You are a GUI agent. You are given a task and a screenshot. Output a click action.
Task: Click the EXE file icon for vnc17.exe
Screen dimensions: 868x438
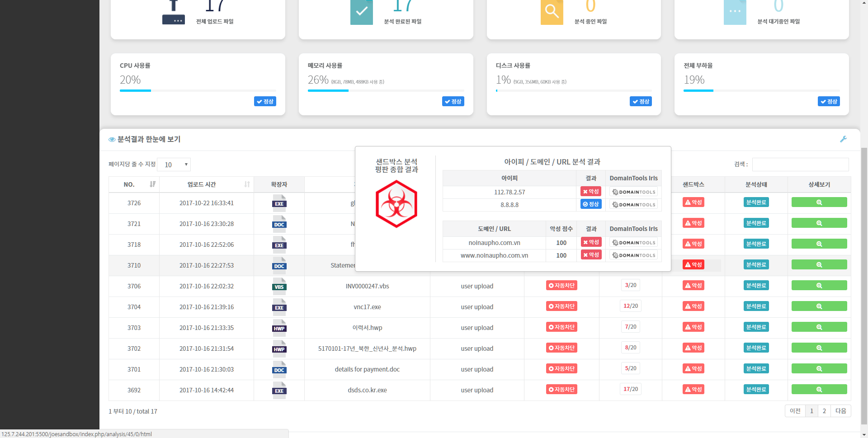[x=279, y=307]
